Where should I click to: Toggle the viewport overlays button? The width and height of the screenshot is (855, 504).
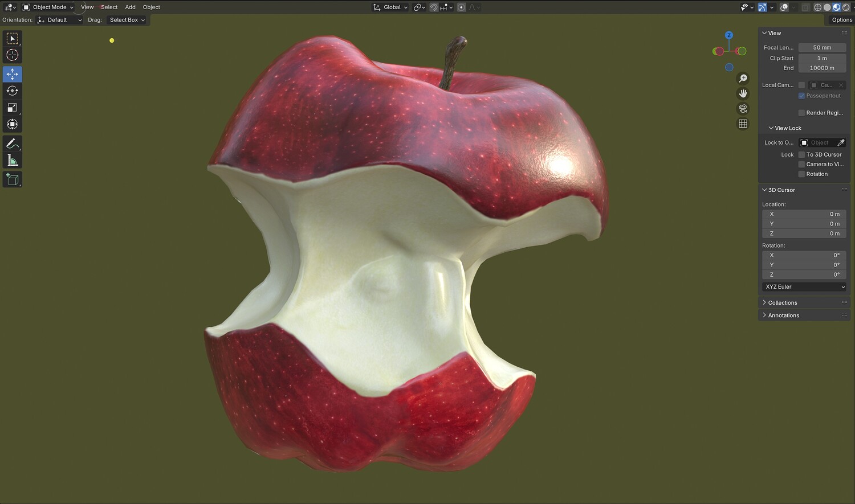click(x=784, y=7)
